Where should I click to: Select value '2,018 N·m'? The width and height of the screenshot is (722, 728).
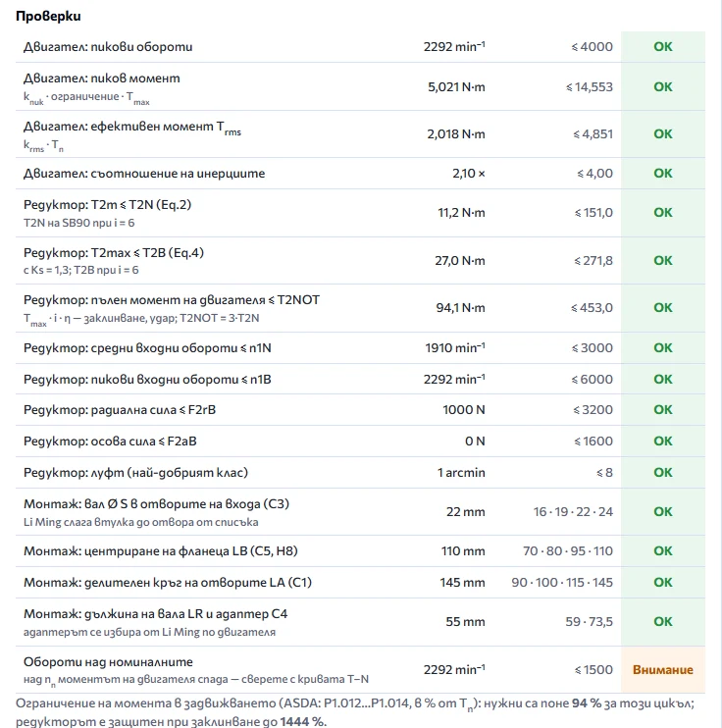[456, 134]
